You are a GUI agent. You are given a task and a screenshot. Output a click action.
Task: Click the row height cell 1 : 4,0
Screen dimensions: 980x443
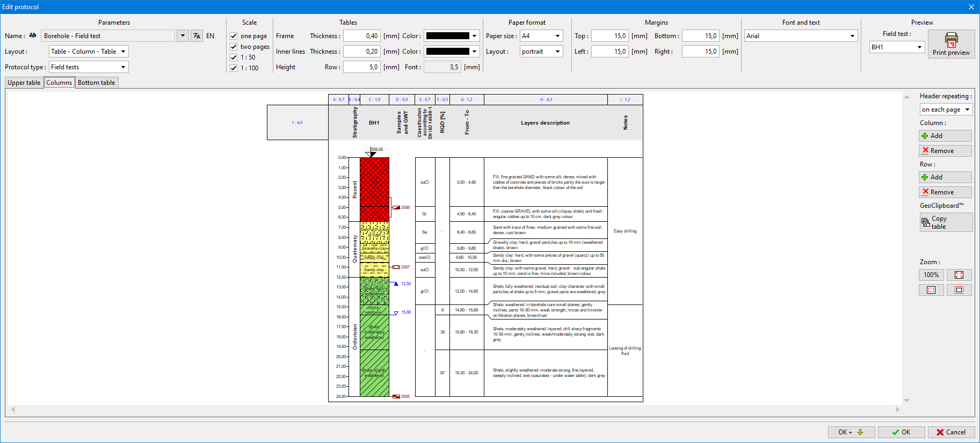[x=297, y=122]
